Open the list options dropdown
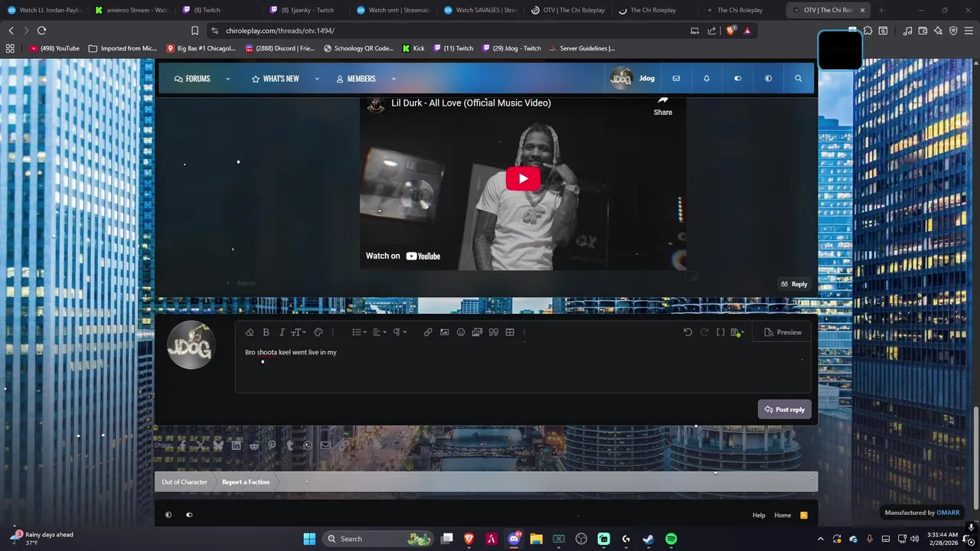The image size is (980, 551). point(358,332)
